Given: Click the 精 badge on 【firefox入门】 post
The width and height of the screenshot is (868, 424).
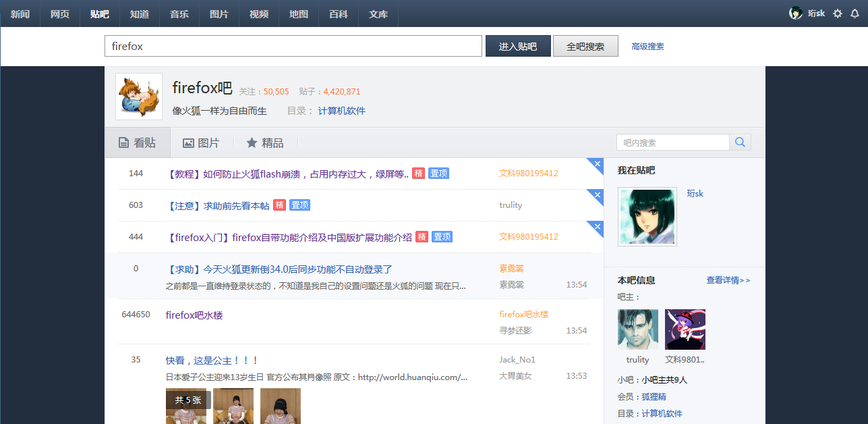Looking at the screenshot, I should point(422,237).
